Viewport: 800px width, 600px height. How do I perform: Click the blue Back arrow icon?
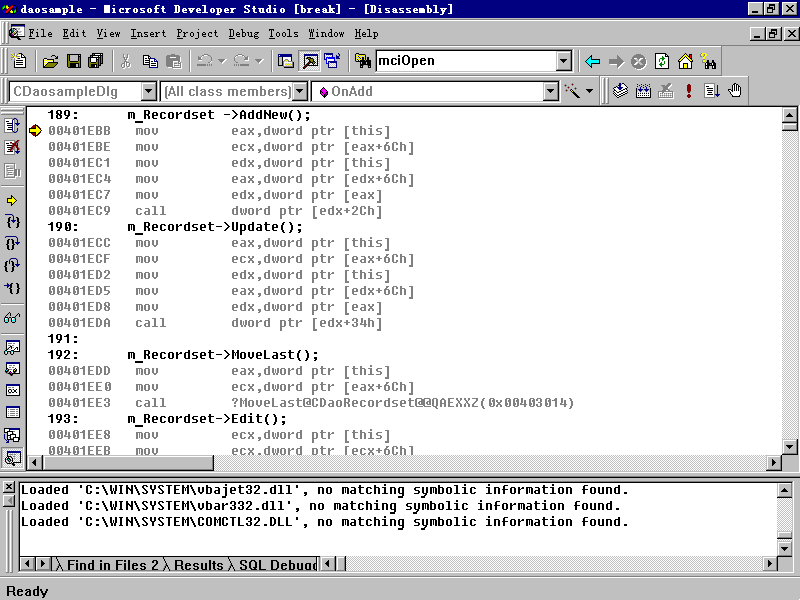click(x=593, y=62)
